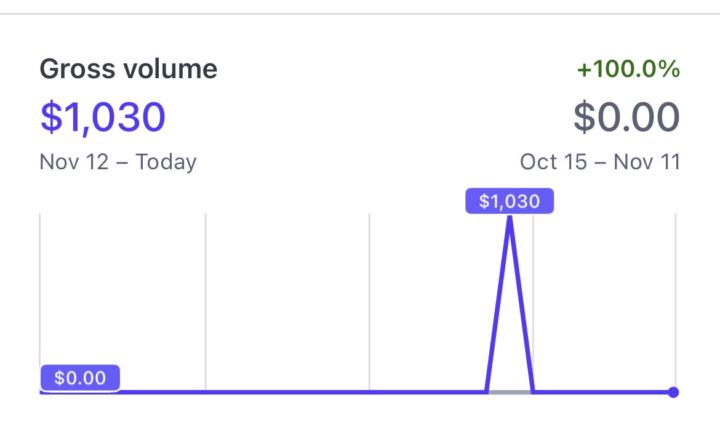Click the rightmost vertical gridline above the dot
Screen dimensions: 720x432
676,300
